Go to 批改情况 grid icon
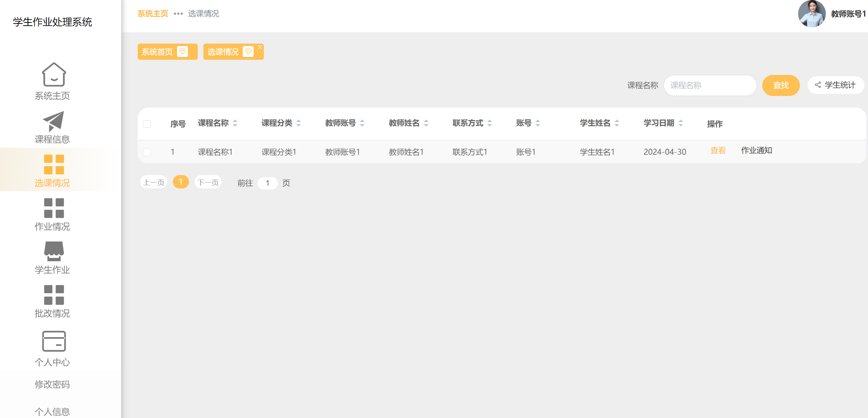The image size is (868, 418). pyautogui.click(x=53, y=295)
